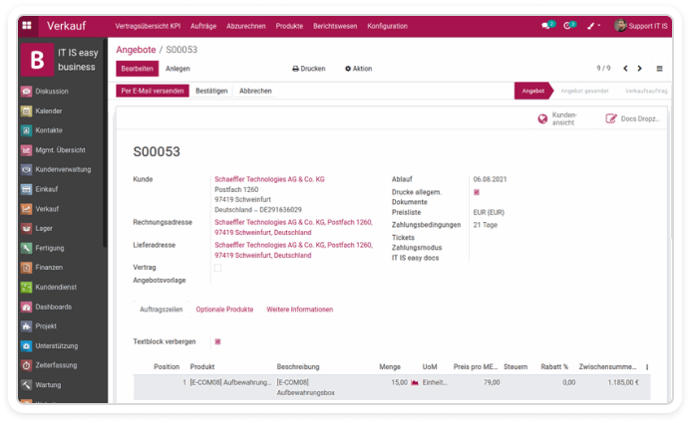Toggle the Textblock verbergen checkbox
This screenshot has width=690, height=423.
click(217, 341)
